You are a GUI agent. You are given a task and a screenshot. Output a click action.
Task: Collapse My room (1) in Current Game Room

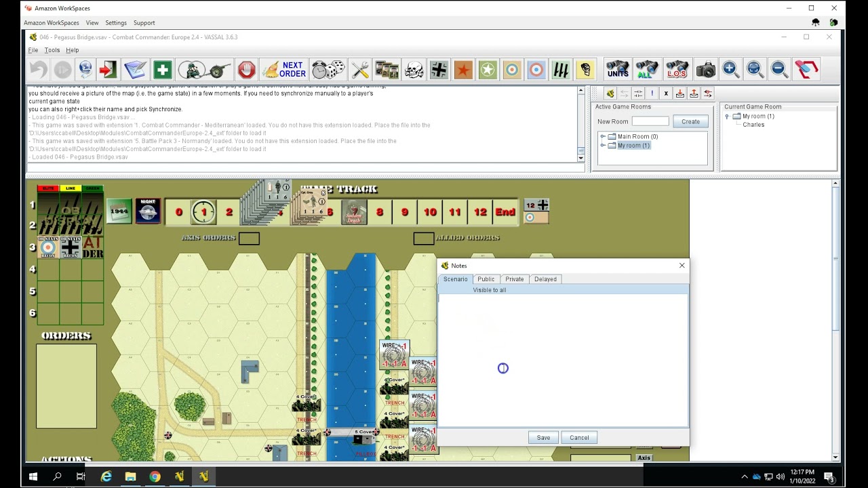point(727,117)
